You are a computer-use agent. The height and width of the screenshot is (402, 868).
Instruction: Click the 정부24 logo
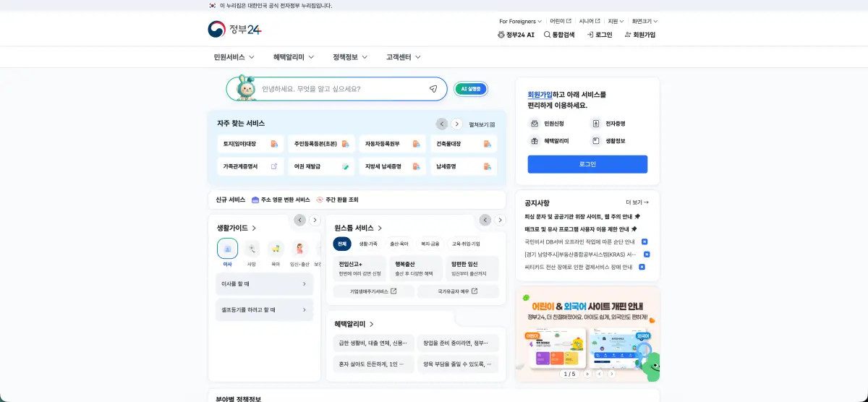click(x=234, y=29)
